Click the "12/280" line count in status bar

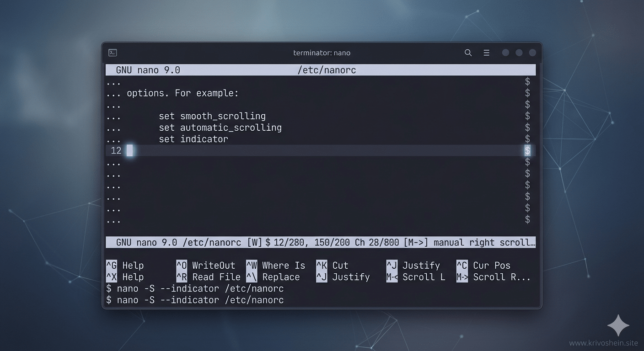290,243
